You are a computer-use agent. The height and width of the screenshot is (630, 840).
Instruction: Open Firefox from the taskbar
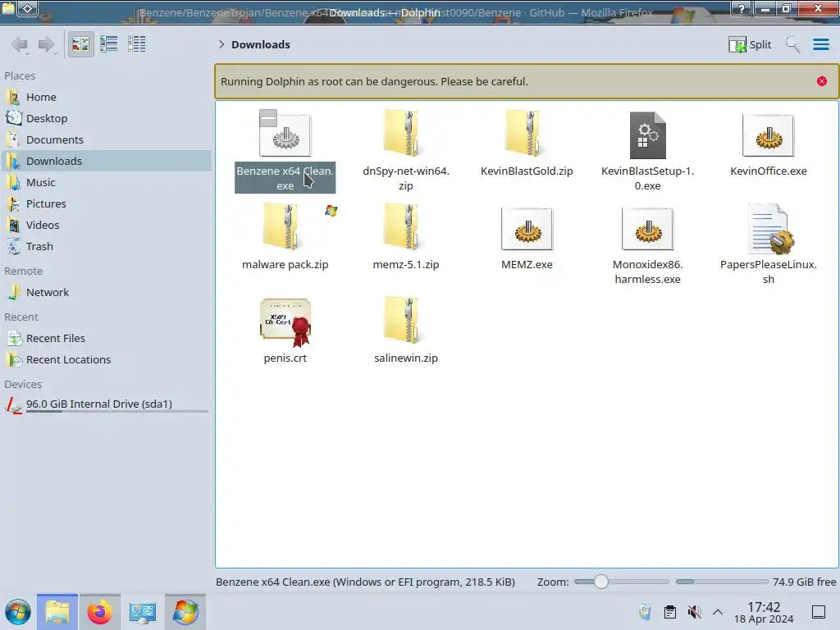(x=99, y=612)
